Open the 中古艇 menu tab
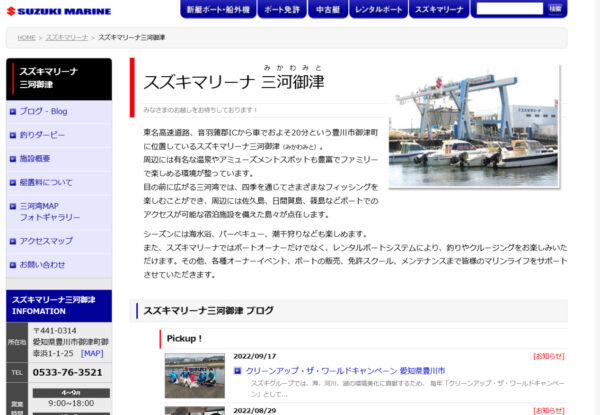 click(x=328, y=9)
